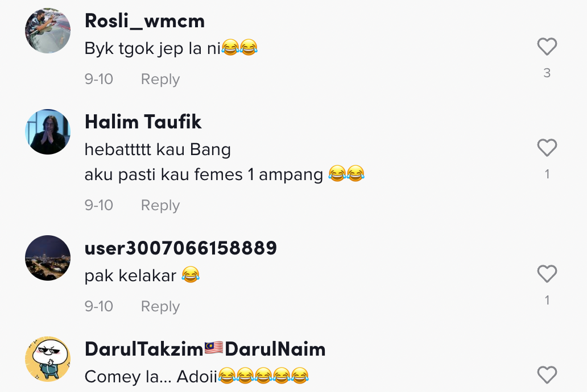The height and width of the screenshot is (392, 587).
Task: Select the 'hebattttt kau Bang' comment text
Action: (158, 149)
